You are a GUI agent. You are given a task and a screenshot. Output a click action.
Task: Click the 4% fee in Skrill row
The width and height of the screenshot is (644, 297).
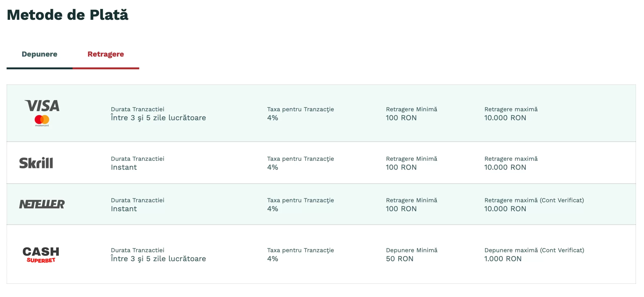[x=272, y=167]
